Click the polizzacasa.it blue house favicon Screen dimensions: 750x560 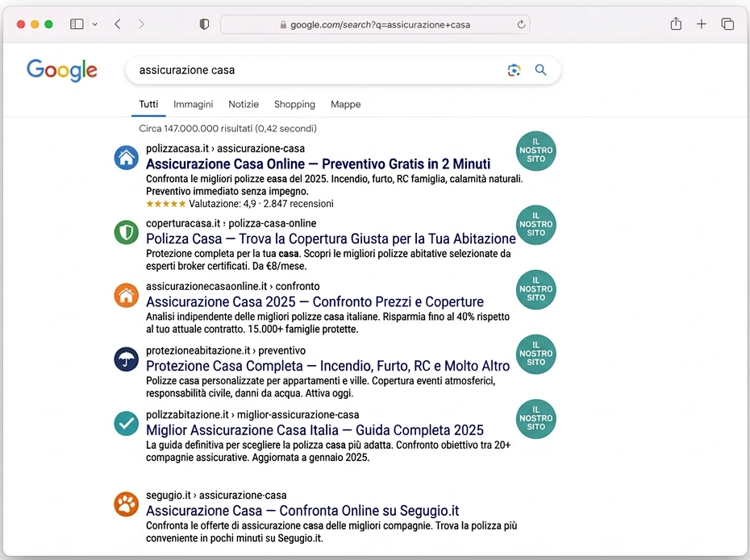point(126,158)
